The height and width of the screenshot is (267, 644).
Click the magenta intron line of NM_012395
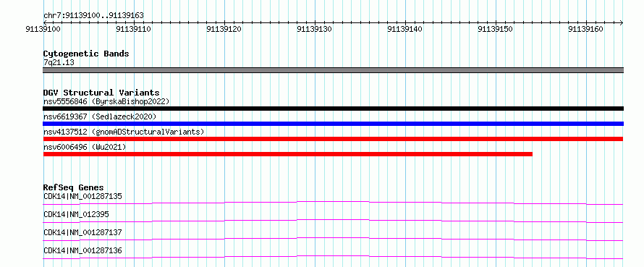(333, 220)
